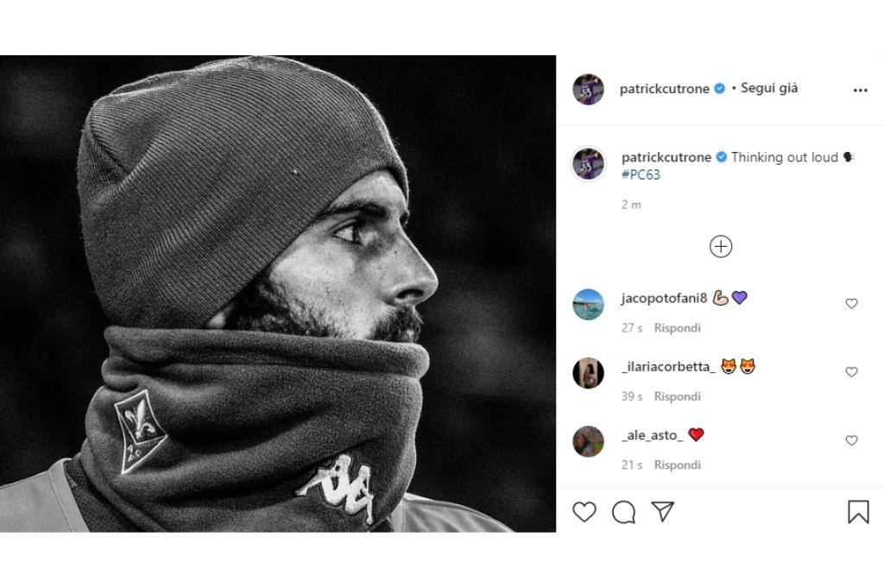Click the black and white post photo

click(278, 294)
